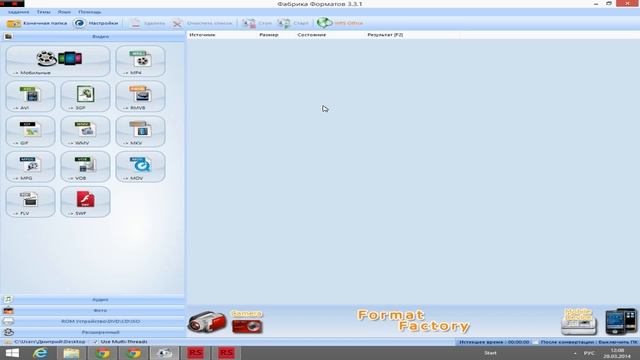
Task: Expand the Расширенный category panel
Action: coord(93,332)
